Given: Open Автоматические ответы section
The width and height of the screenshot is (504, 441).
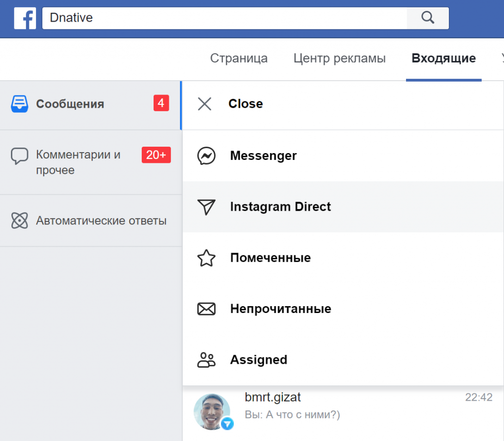Looking at the screenshot, I should (x=101, y=220).
